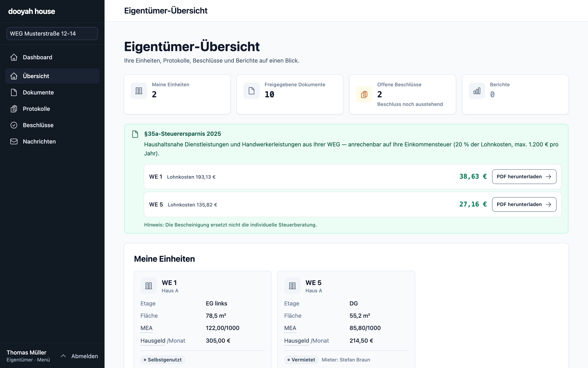This screenshot has width=588, height=368.
Task: Click the Dokumente file icon
Action: pyautogui.click(x=14, y=92)
